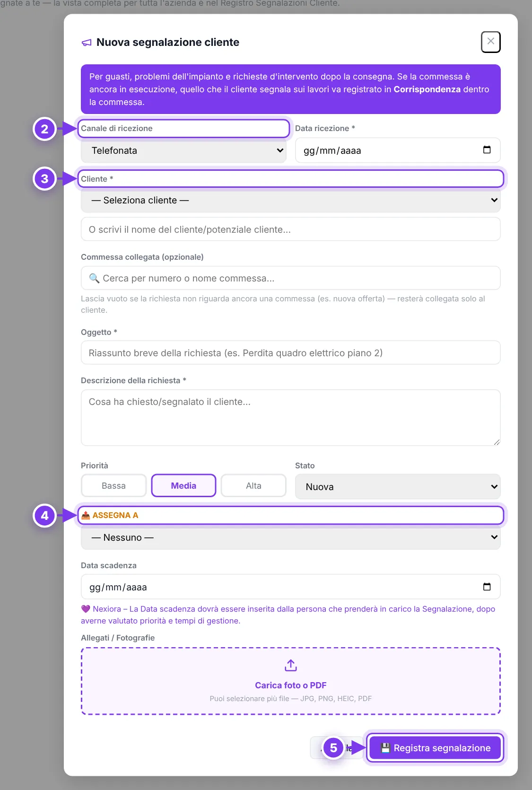Click the inbox icon beside ASSEGNA A
Image resolution: width=532 pixels, height=790 pixels.
coord(86,515)
